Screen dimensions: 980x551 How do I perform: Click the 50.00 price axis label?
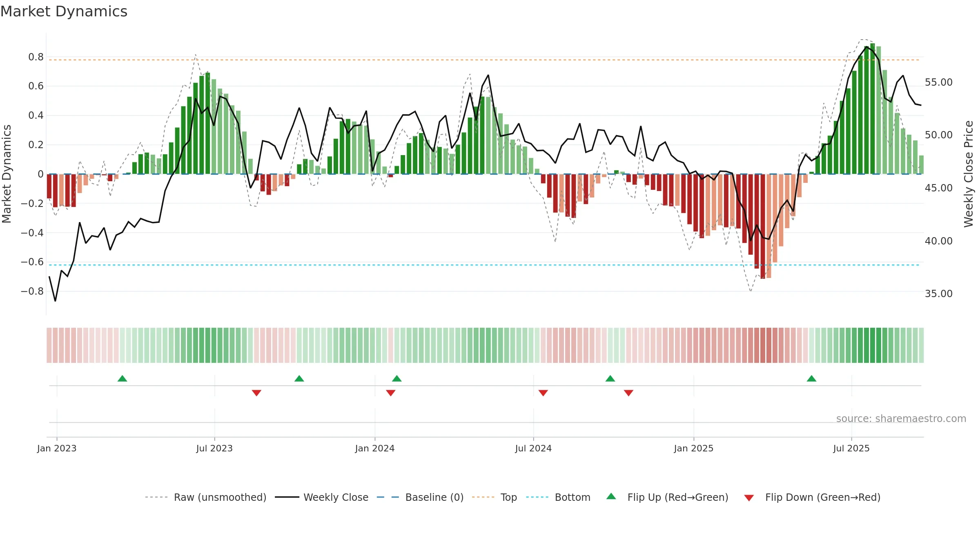pyautogui.click(x=939, y=135)
